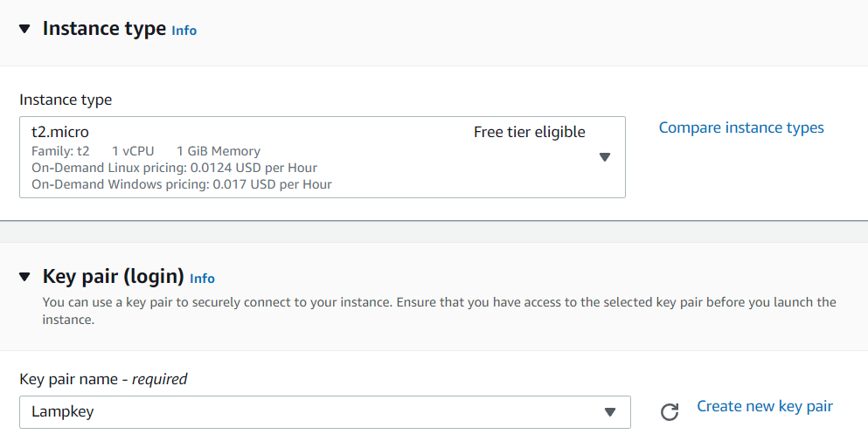Click the Instance type section heading
868x448 pixels.
104,29
